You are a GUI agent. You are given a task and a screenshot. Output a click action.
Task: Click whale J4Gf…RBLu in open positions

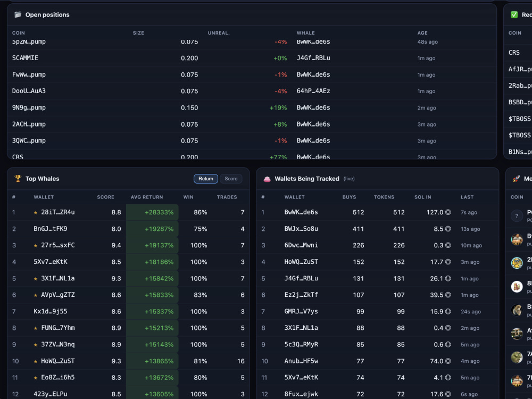(x=313, y=58)
